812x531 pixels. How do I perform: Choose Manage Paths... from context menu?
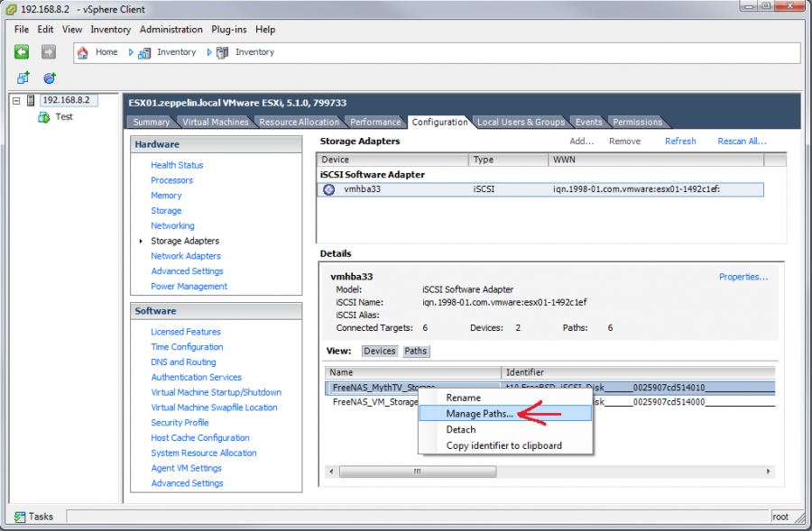tap(505, 414)
